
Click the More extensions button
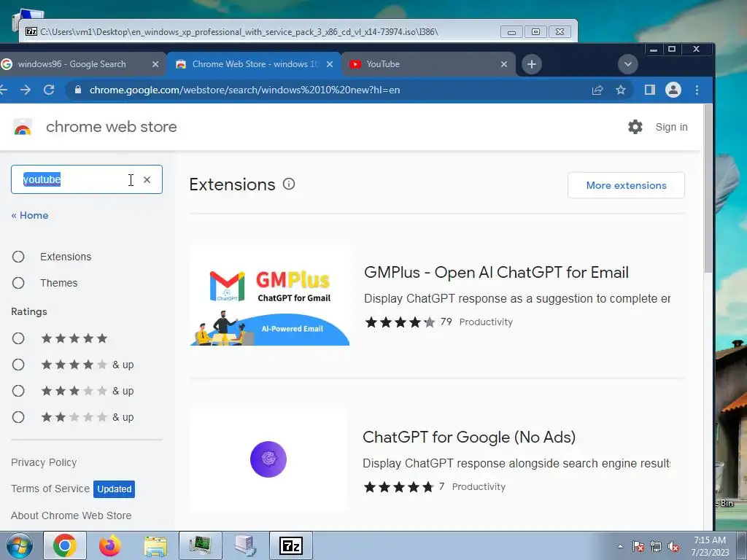click(x=626, y=185)
